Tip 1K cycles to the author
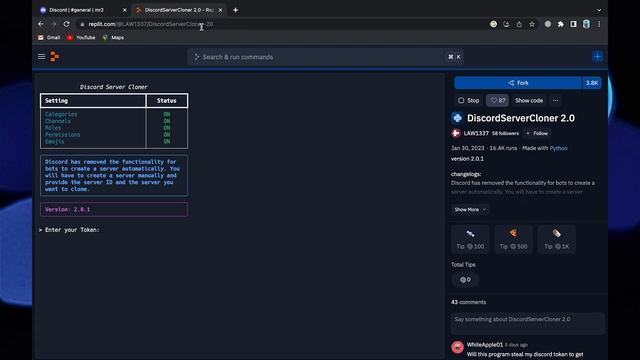Screen dimensions: 640x360 [557, 240]
